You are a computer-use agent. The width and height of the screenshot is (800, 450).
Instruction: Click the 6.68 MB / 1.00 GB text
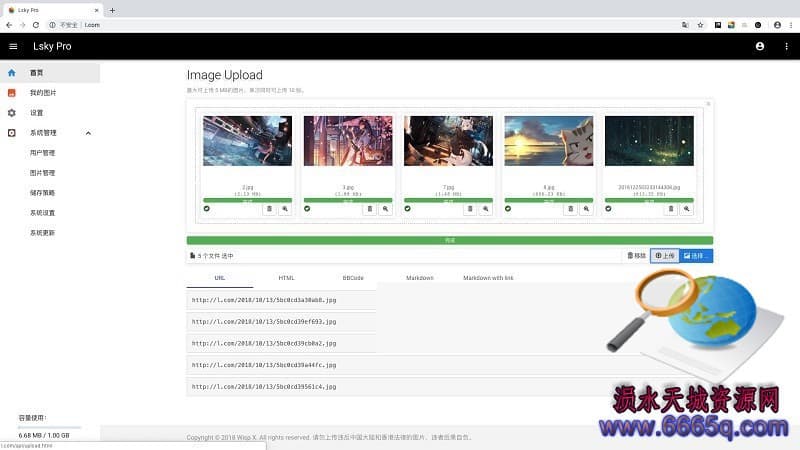coord(44,436)
